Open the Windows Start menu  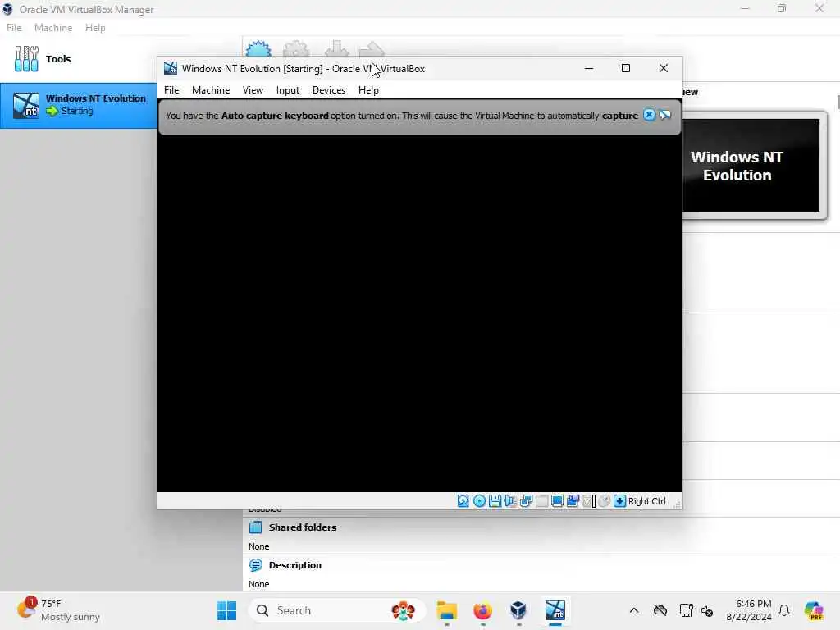pyautogui.click(x=226, y=610)
